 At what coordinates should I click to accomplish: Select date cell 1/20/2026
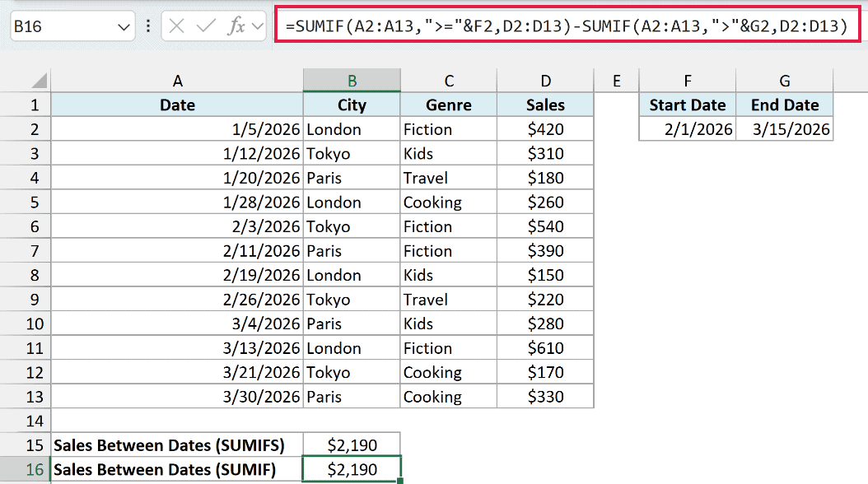pos(177,178)
